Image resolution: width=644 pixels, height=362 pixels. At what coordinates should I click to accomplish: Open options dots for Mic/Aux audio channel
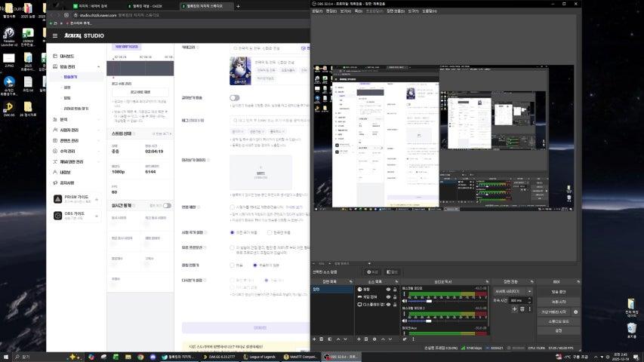(405, 333)
